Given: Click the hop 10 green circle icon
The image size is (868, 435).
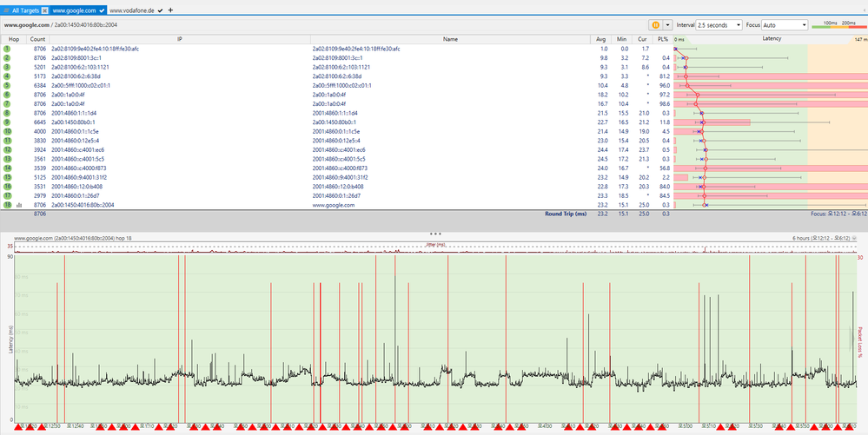Looking at the screenshot, I should point(7,131).
